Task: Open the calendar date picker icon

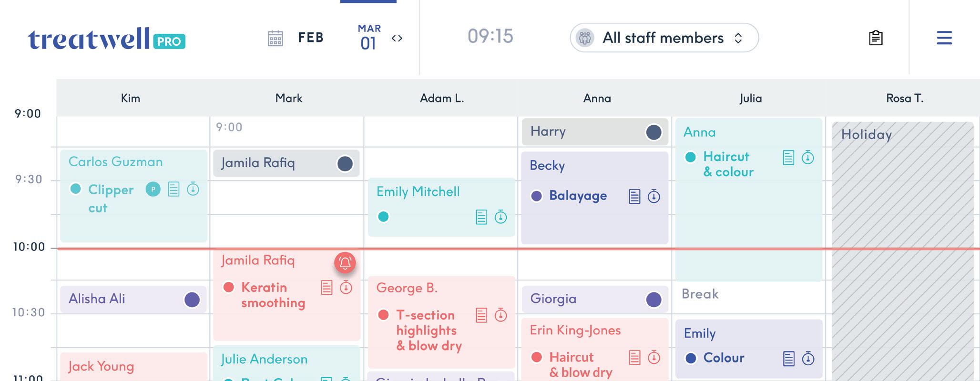Action: [x=275, y=38]
